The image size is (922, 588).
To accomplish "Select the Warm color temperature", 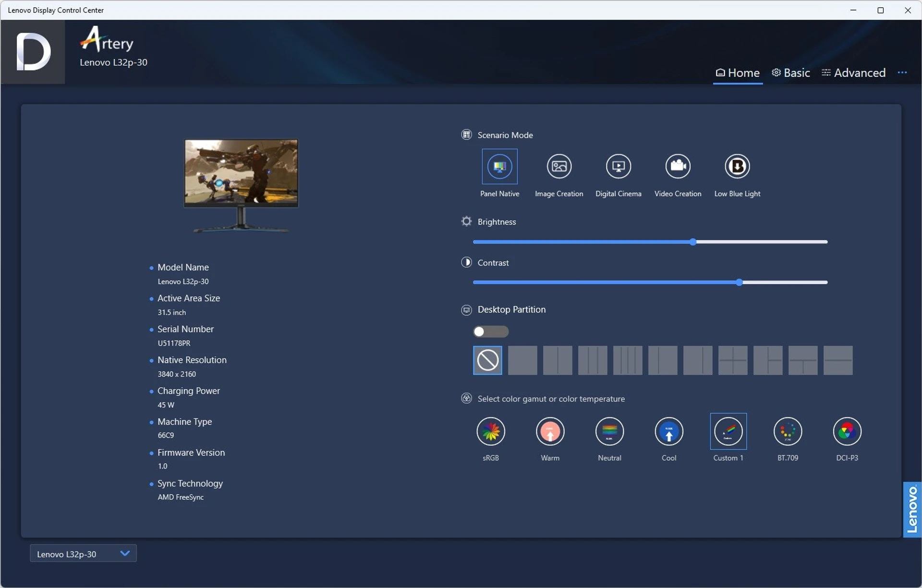I will pos(550,431).
